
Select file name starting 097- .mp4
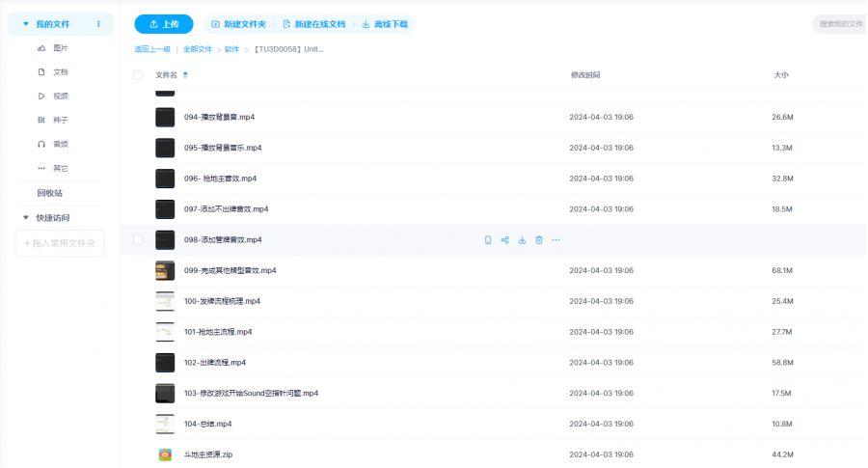226,208
